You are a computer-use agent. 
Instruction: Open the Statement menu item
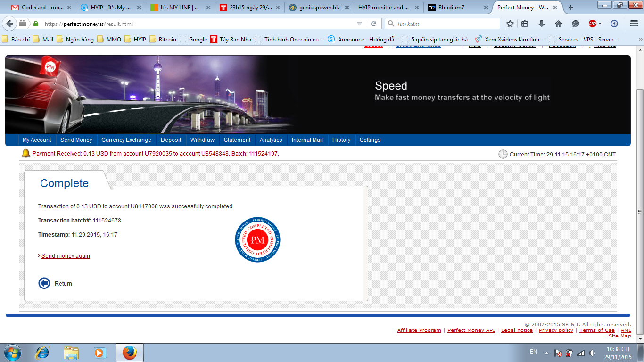point(237,140)
